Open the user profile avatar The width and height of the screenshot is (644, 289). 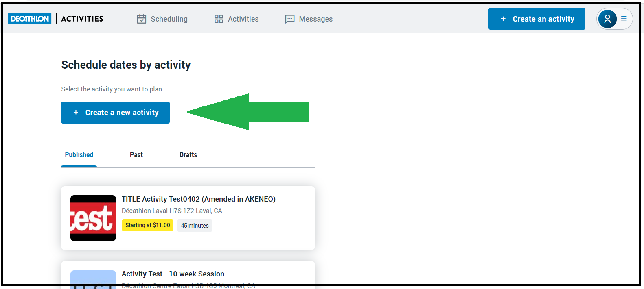[607, 19]
